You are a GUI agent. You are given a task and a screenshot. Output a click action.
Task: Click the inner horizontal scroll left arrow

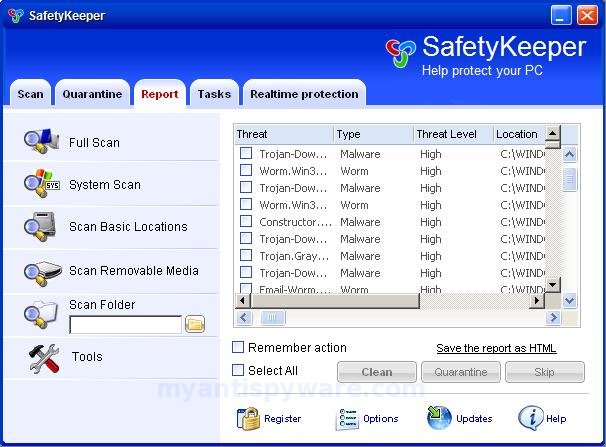point(243,300)
